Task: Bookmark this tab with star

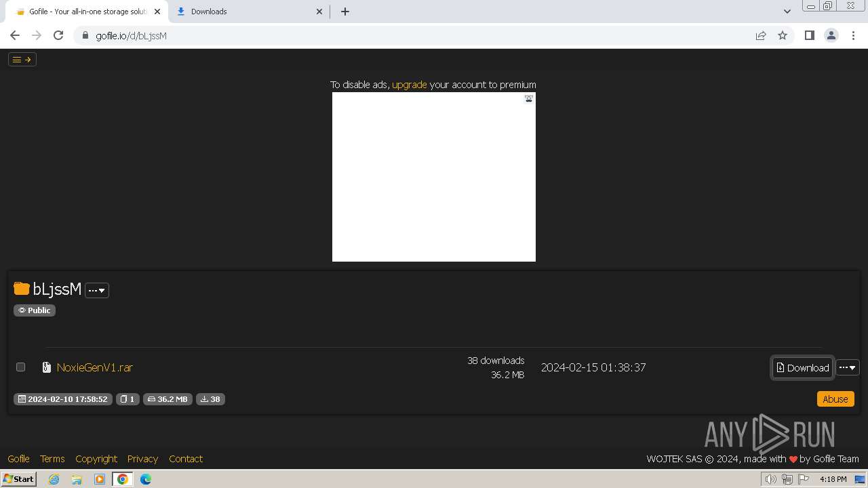Action: (783, 35)
